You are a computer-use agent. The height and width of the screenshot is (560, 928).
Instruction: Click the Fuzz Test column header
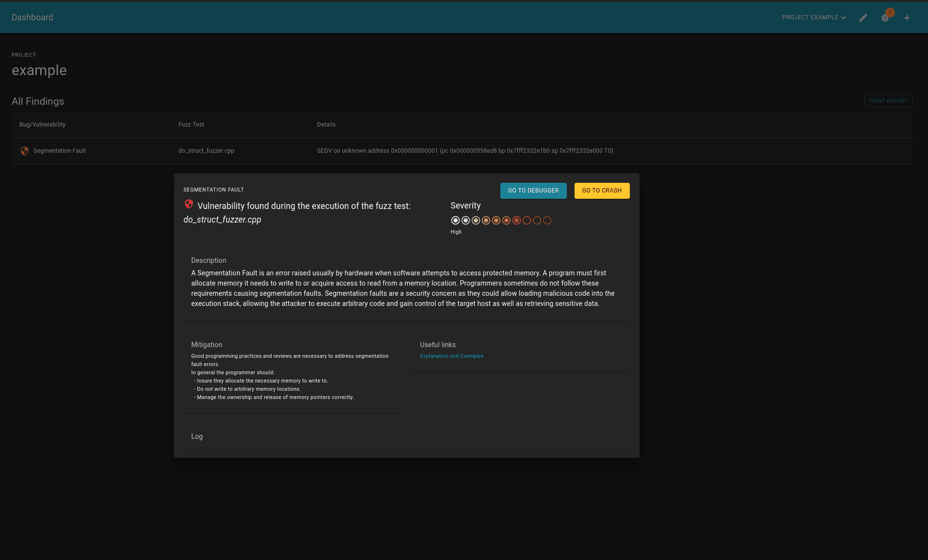pos(191,125)
